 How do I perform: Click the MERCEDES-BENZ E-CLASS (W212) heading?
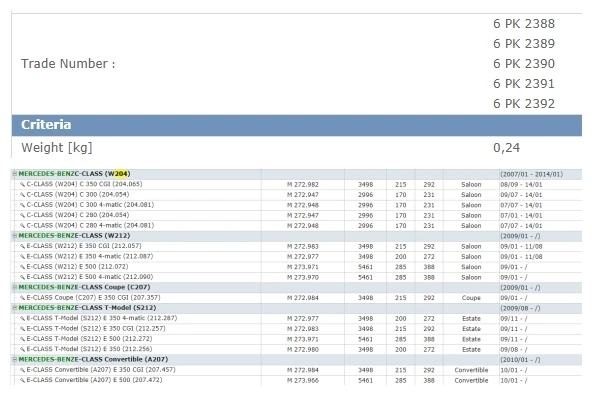74,236
